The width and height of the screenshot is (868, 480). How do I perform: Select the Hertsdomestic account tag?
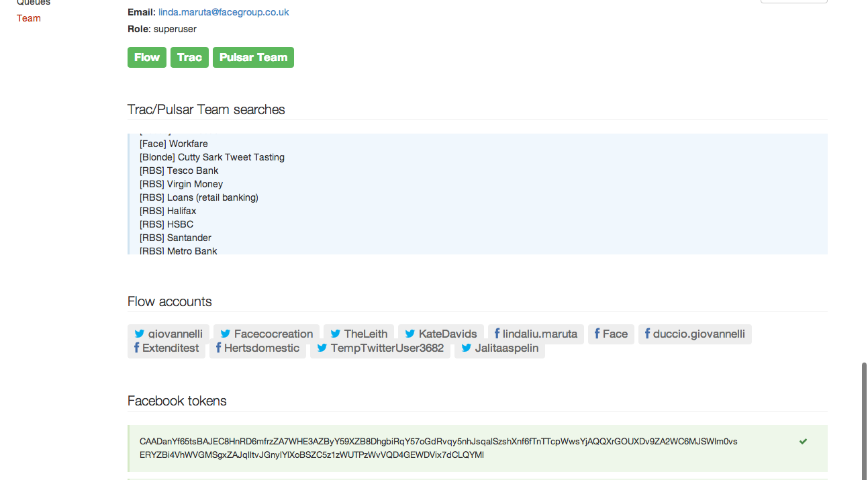click(x=258, y=348)
